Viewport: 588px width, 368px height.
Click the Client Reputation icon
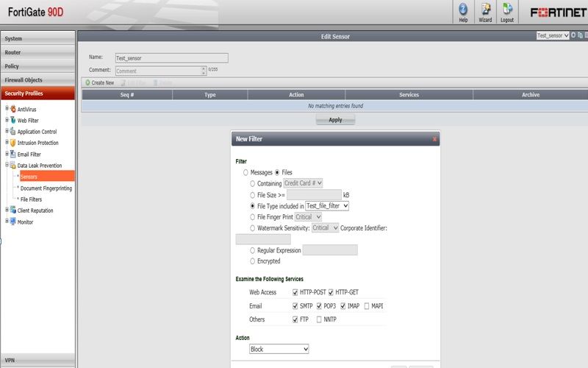13,210
